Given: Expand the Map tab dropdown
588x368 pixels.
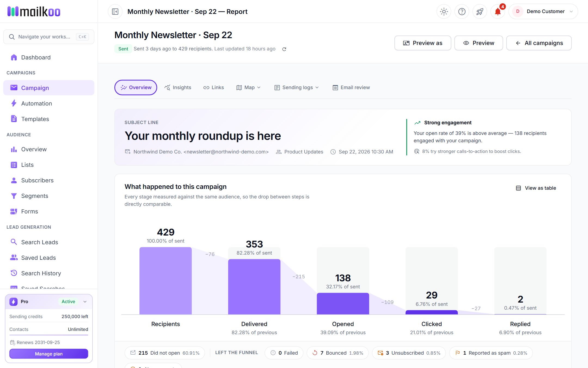Looking at the screenshot, I should [x=249, y=88].
